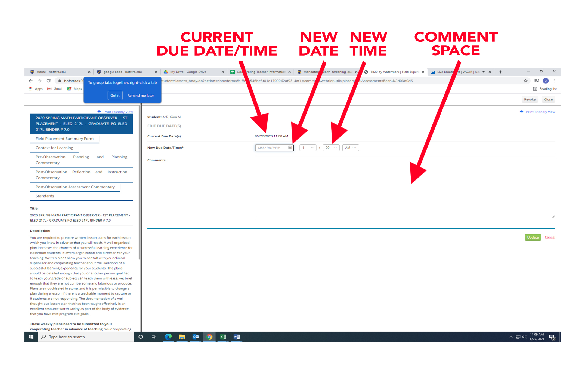This screenshot has width=588, height=373.
Task: Reload the current page
Action: click(48, 81)
